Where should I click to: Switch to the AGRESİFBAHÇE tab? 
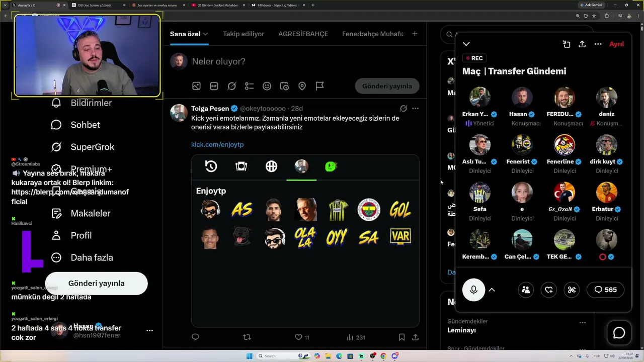coord(303,34)
